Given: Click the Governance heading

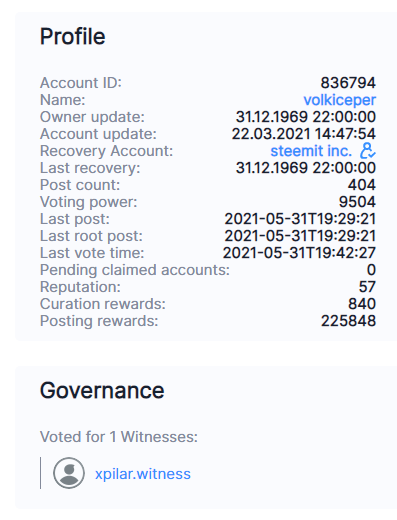Looking at the screenshot, I should point(102,390).
